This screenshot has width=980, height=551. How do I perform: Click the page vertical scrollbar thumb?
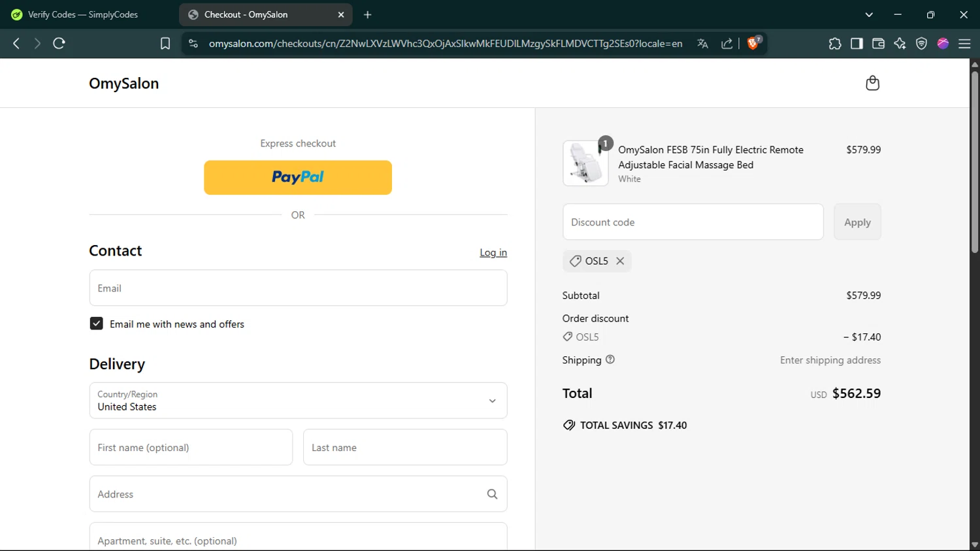(975, 161)
